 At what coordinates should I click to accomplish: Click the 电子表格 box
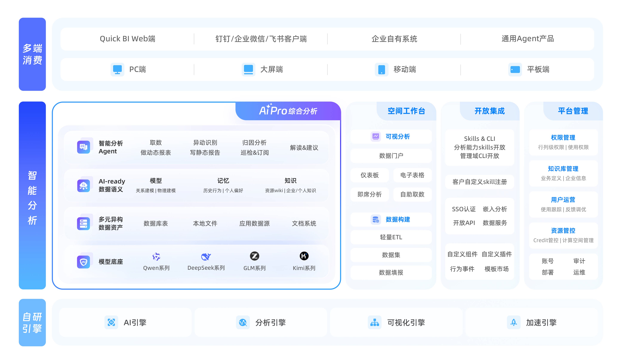click(412, 175)
